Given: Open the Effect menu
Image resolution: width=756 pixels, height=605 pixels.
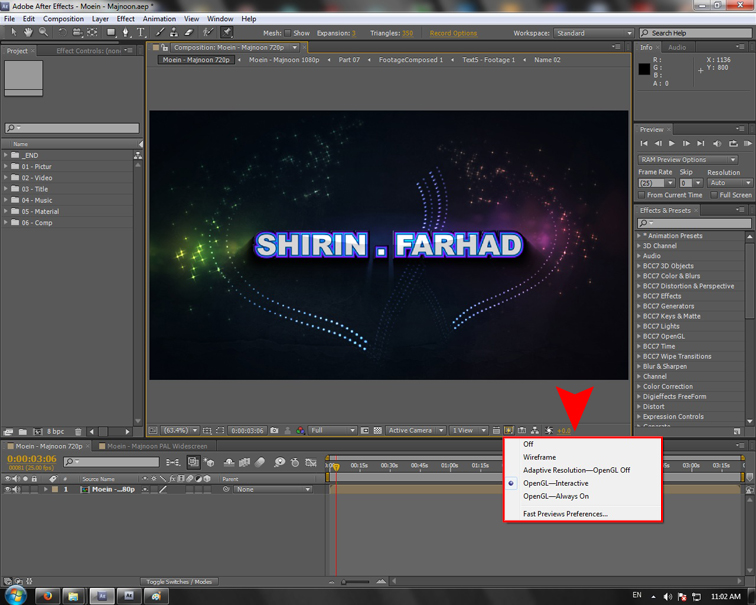Looking at the screenshot, I should click(125, 19).
